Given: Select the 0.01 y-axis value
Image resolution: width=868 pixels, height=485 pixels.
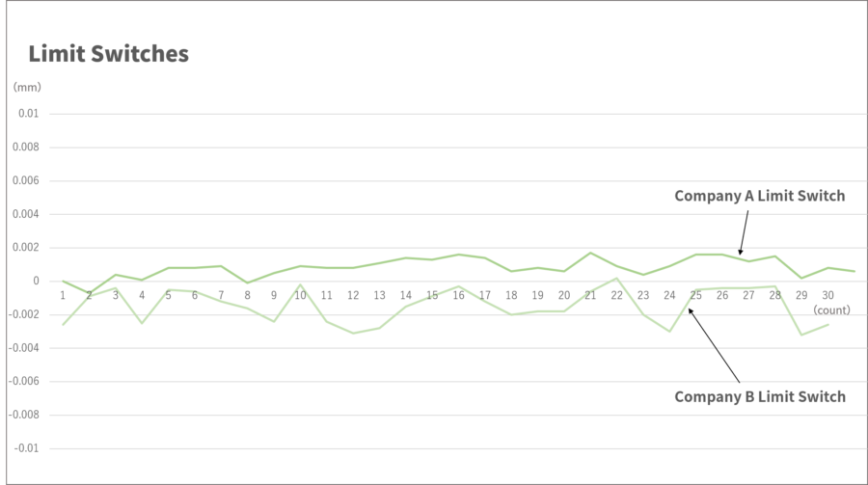Looking at the screenshot, I should tap(28, 114).
